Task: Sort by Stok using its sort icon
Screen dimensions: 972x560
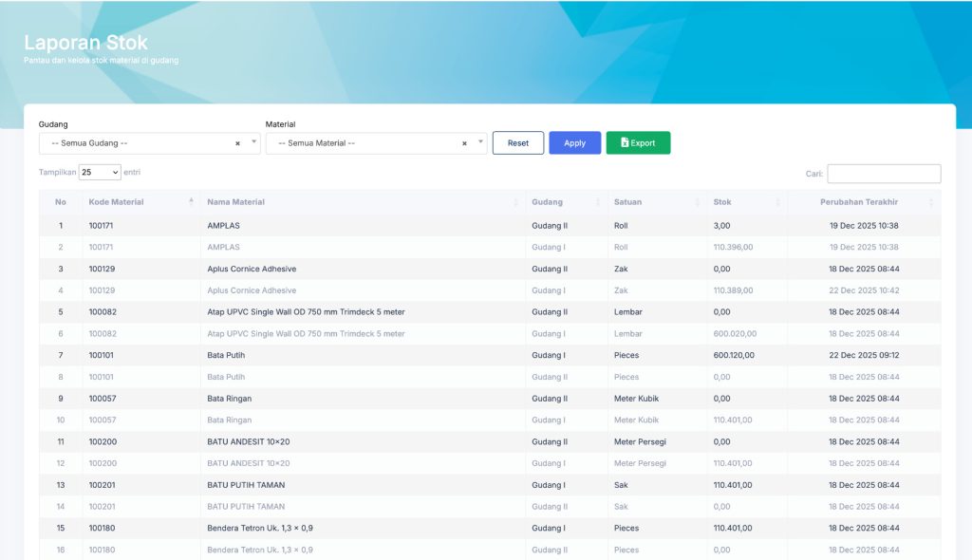Action: pyautogui.click(x=777, y=202)
